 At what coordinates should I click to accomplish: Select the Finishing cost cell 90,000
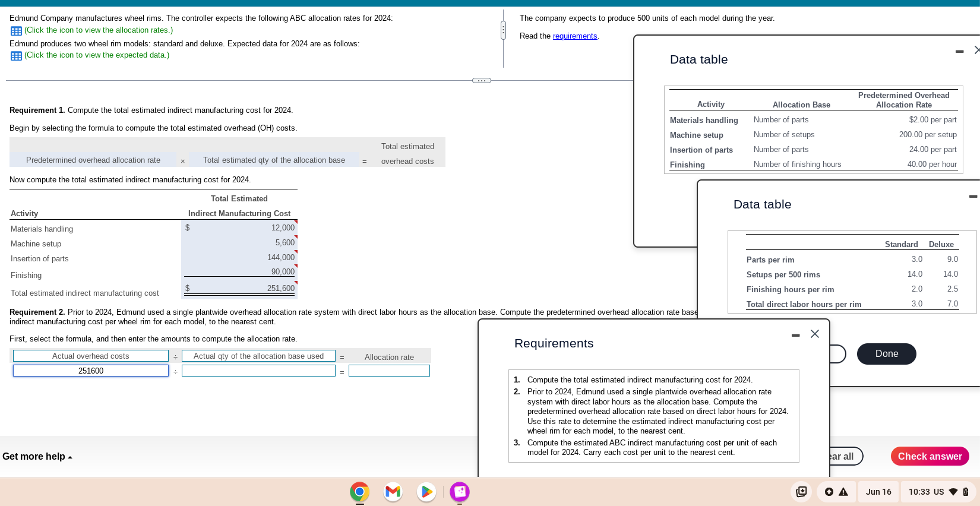239,271
